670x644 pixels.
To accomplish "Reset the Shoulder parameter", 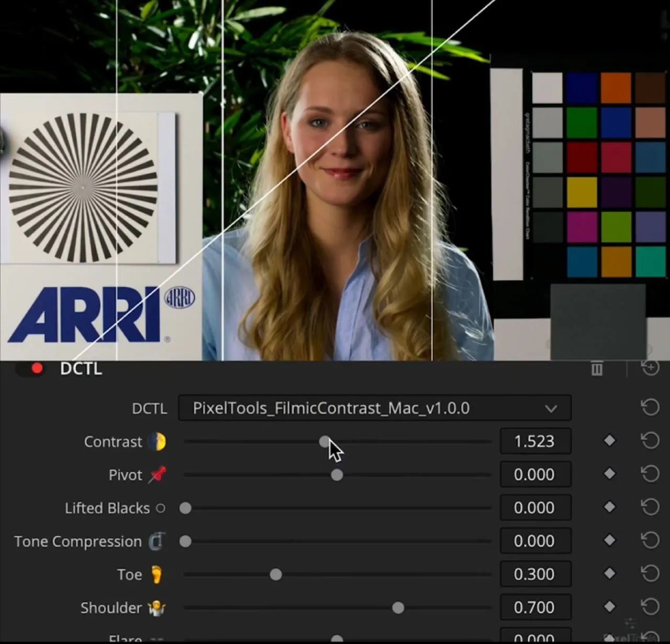I will (x=650, y=607).
